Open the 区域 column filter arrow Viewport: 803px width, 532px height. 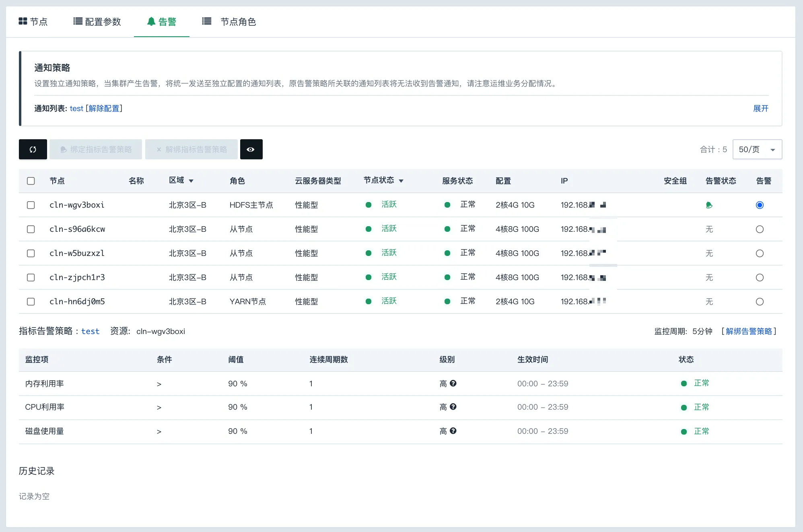point(191,181)
